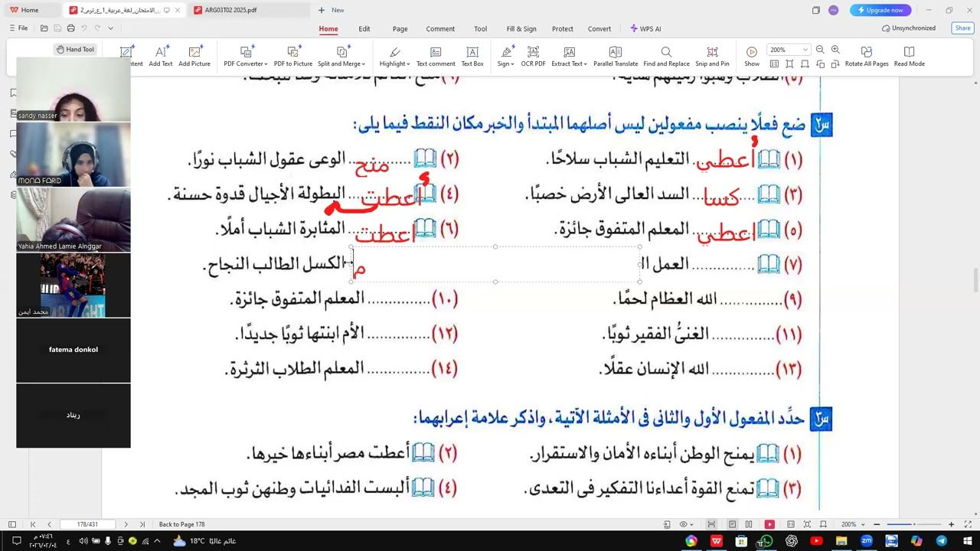Click the Add Picture tool

pyautogui.click(x=194, y=56)
